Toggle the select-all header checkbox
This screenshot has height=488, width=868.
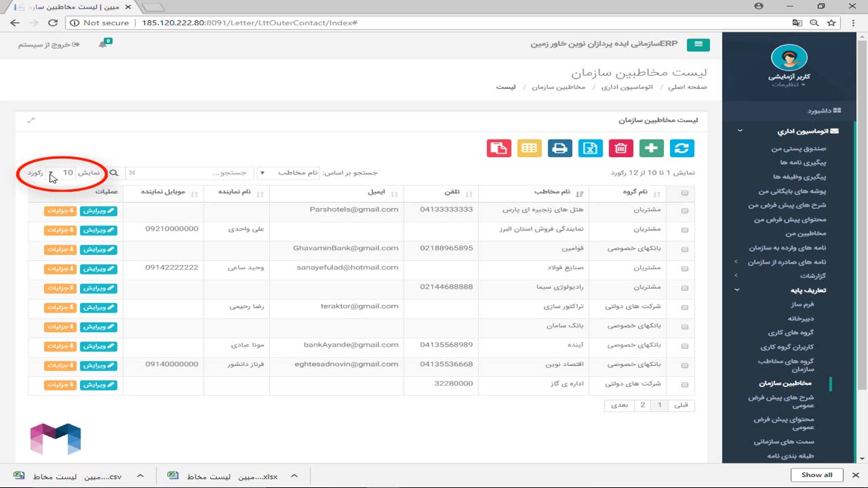[684, 193]
